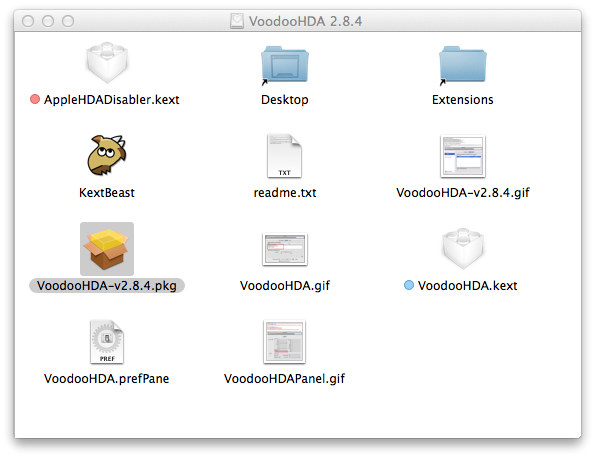Image resolution: width=595 pixels, height=458 pixels.
Task: Click the Desktop label text
Action: point(285,100)
